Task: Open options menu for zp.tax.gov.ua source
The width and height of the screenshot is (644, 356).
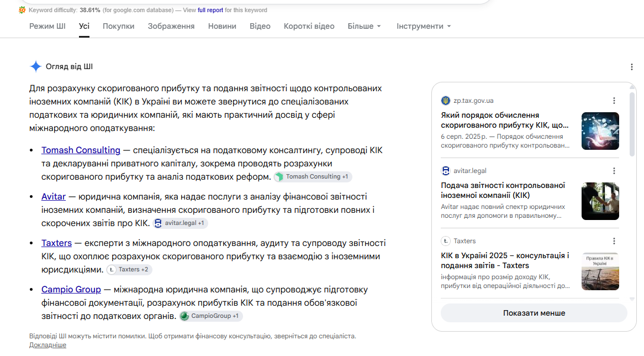Action: [614, 101]
